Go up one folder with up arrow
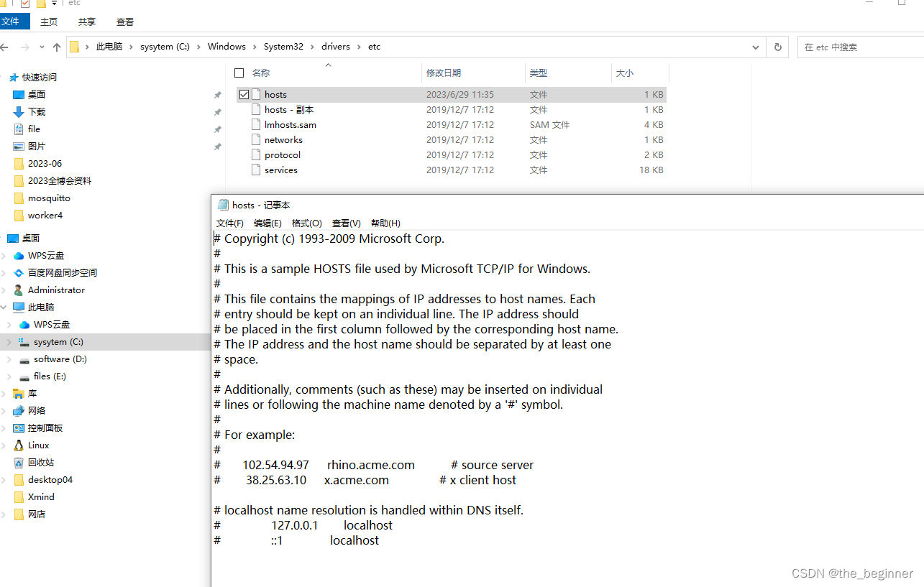Viewport: 924px width, 587px height. [x=57, y=47]
